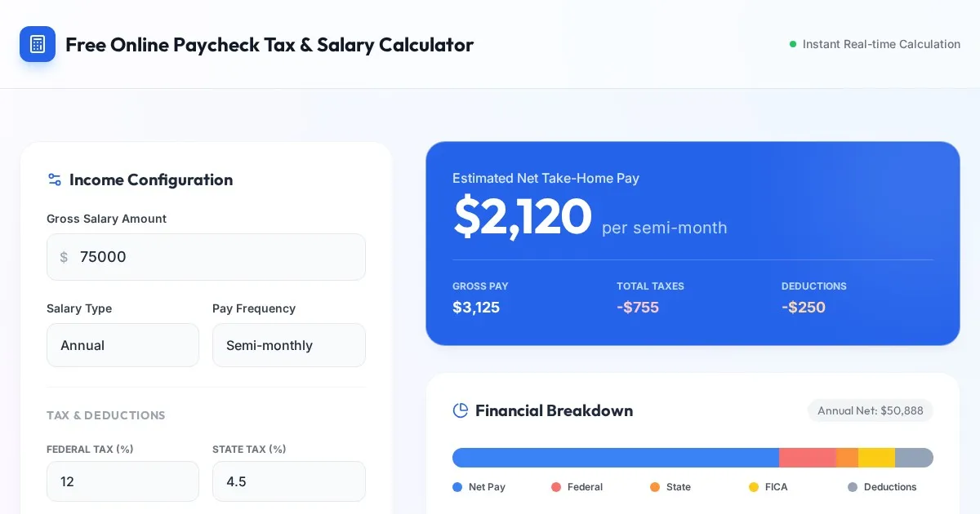Viewport: 980px width, 514px height.
Task: Click the red Federal bar segment
Action: pyautogui.click(x=807, y=458)
